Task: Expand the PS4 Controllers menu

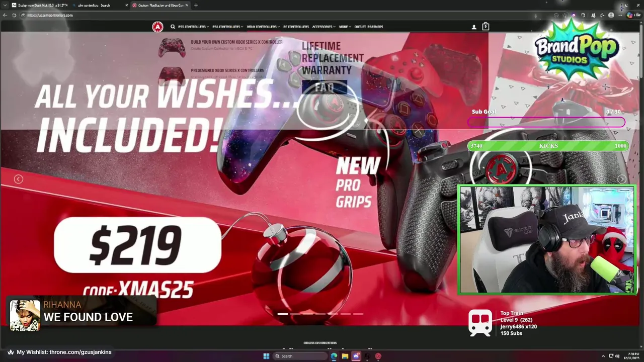Action: 228,27
